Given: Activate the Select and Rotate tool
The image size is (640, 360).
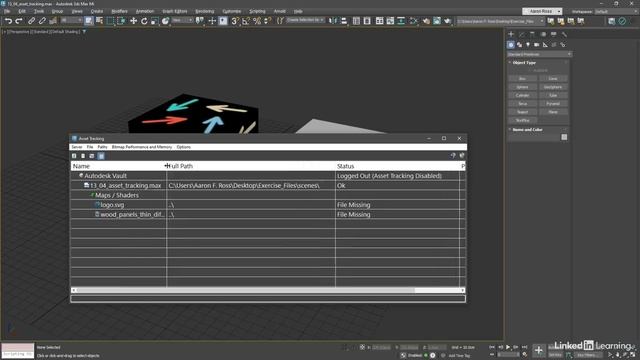Looking at the screenshot, I should pyautogui.click(x=144, y=21).
